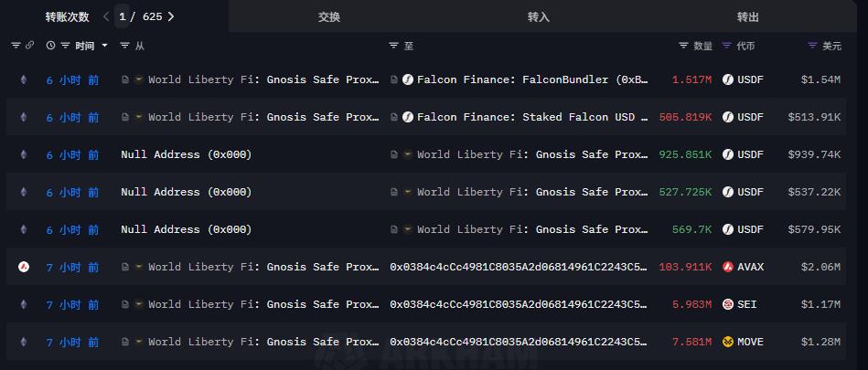The height and width of the screenshot is (370, 868).
Task: Click the 925.851K amount value
Action: click(x=685, y=155)
